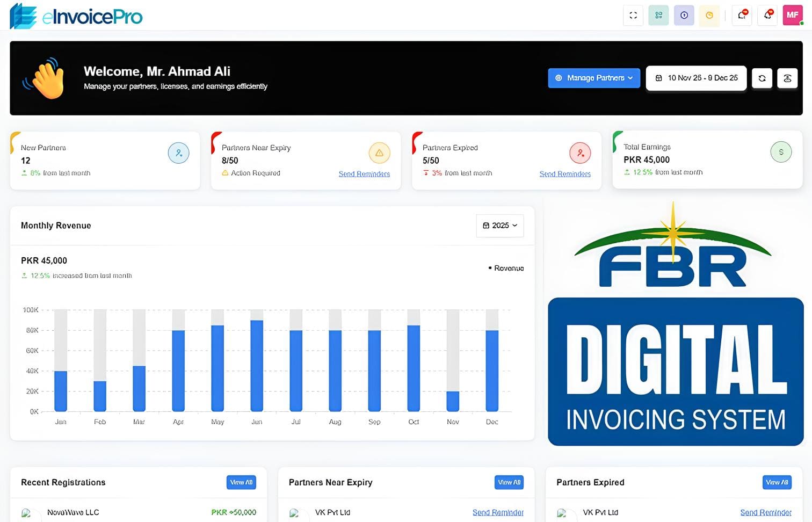Click View All in Partners Near Expiry panel
The image size is (812, 522).
509,482
